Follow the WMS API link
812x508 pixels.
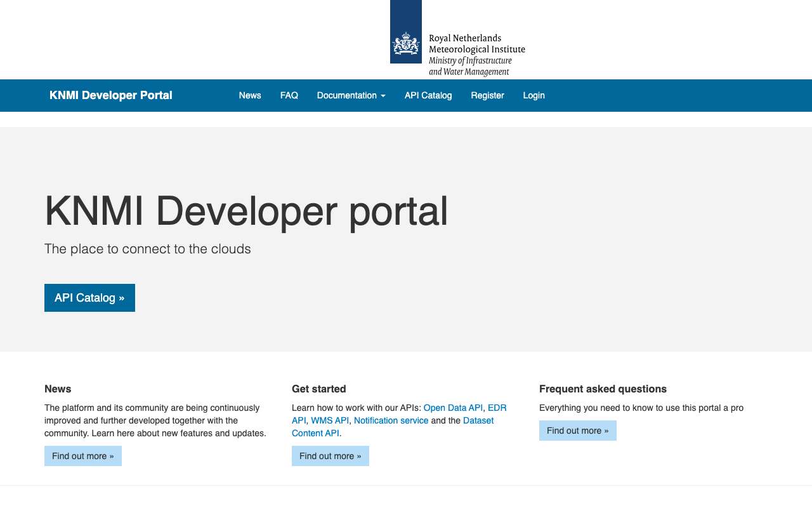(330, 420)
